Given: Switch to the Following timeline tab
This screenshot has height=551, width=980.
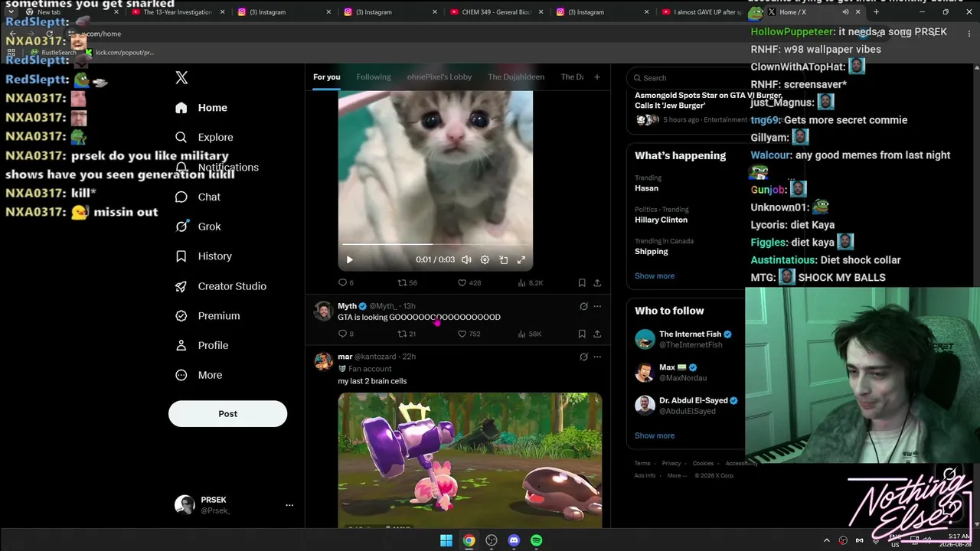Looking at the screenshot, I should [x=374, y=77].
